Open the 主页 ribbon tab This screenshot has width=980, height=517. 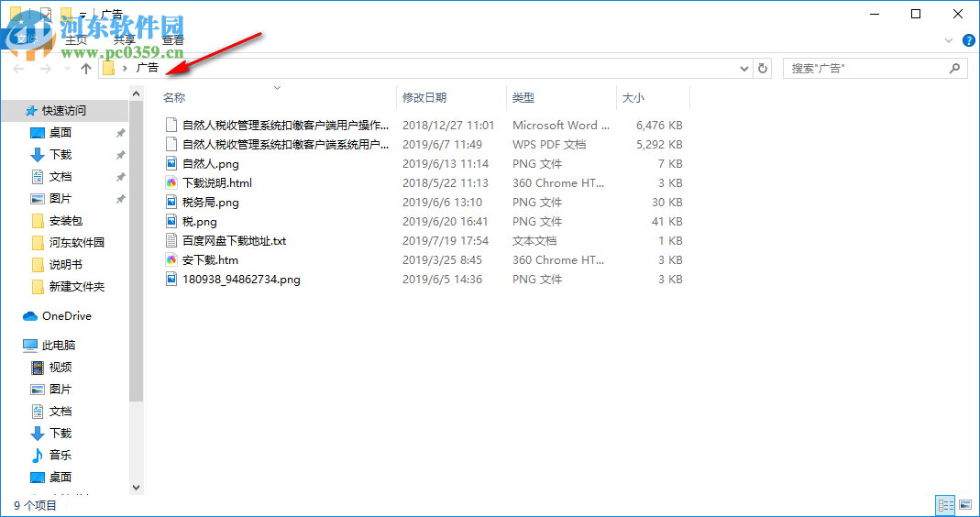[77, 39]
